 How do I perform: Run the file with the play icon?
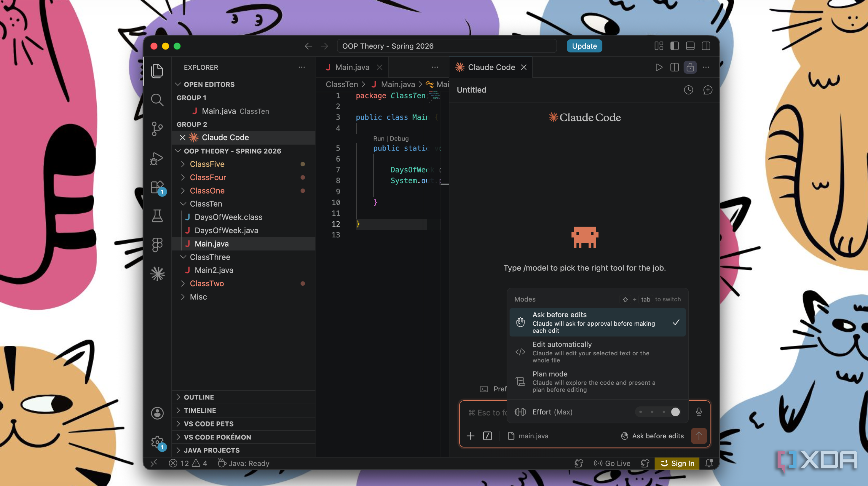pyautogui.click(x=659, y=67)
